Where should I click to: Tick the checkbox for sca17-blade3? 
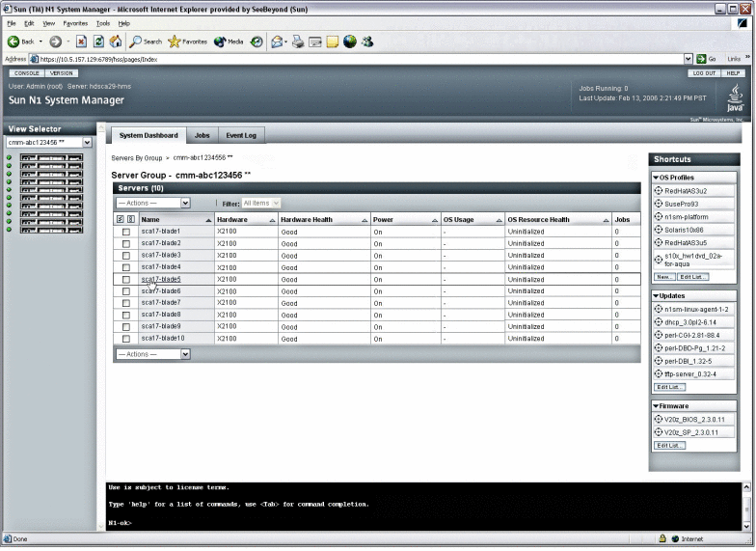tap(126, 256)
